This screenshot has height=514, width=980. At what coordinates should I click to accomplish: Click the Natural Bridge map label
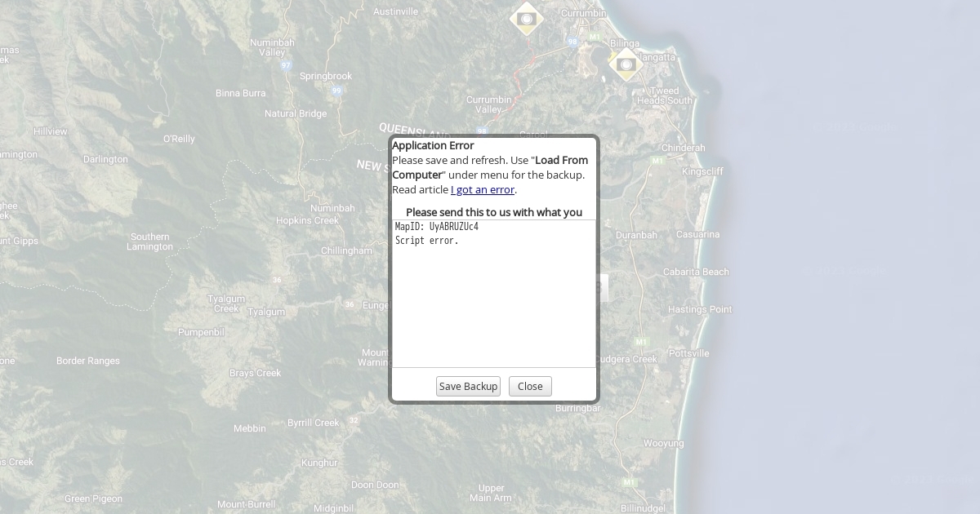point(296,113)
